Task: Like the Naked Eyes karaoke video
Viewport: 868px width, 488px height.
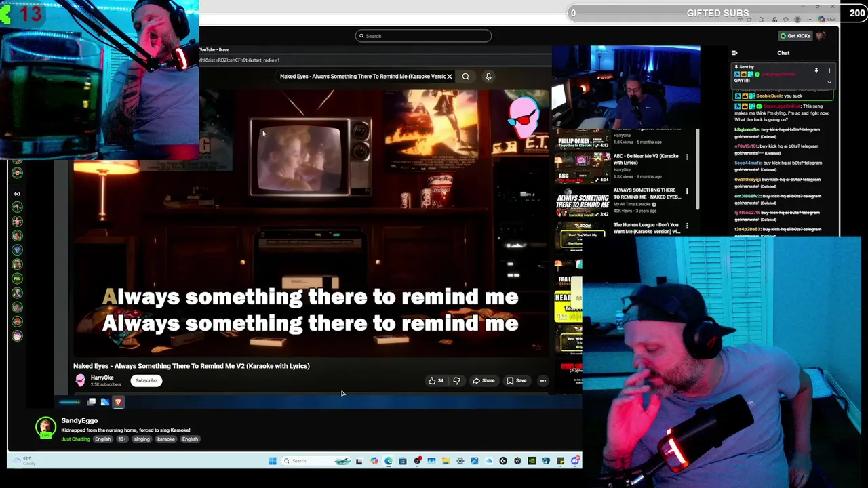Action: click(435, 381)
